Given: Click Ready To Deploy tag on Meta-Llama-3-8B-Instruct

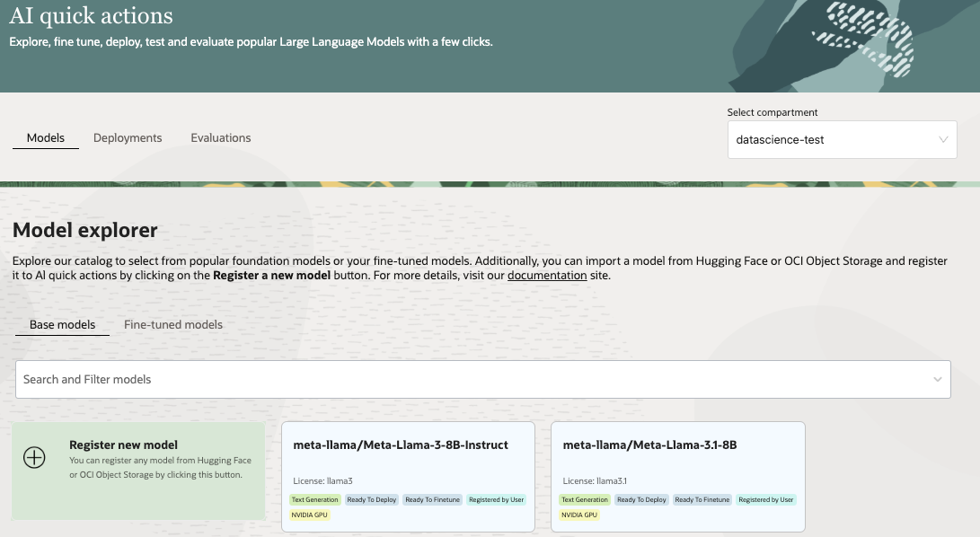Looking at the screenshot, I should [372, 499].
